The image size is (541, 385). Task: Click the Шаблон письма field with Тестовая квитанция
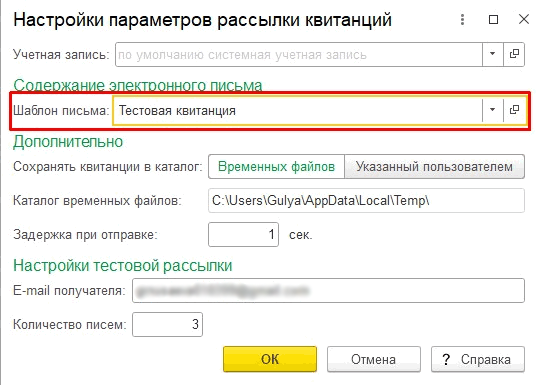297,110
